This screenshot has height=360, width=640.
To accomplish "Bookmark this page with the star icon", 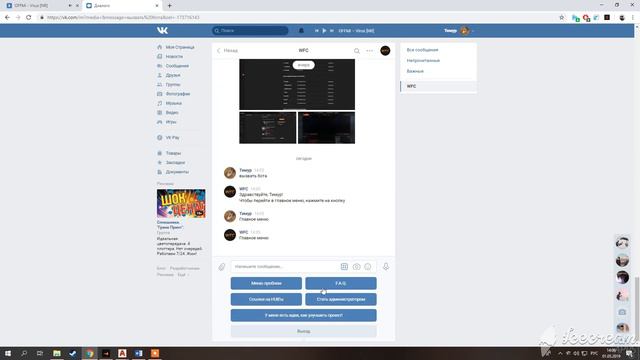I will click(x=562, y=18).
